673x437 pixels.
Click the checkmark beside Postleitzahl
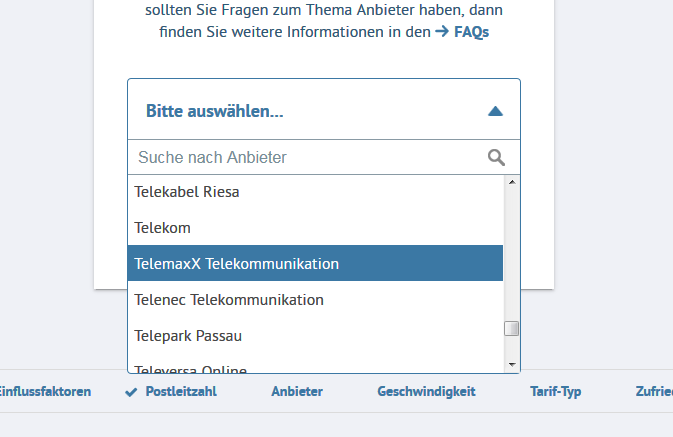[131, 392]
